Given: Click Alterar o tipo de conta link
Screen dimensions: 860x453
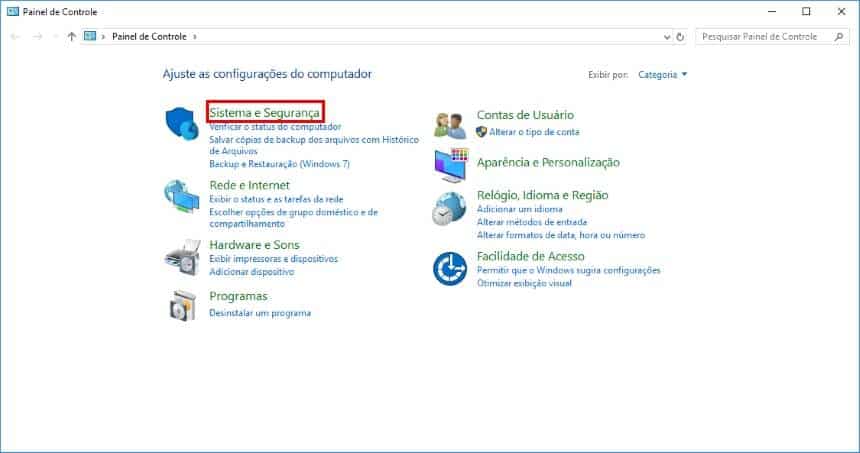Looking at the screenshot, I should (x=534, y=132).
